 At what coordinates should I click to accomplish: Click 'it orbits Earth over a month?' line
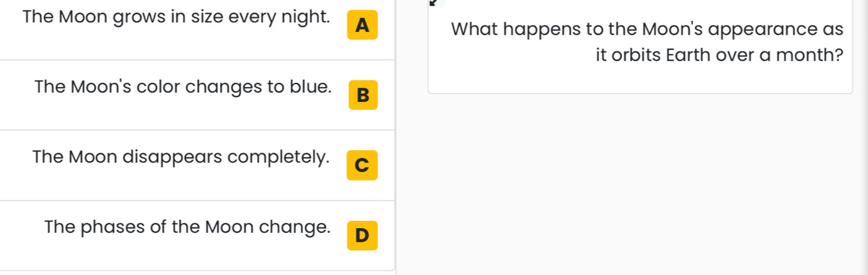click(x=720, y=55)
